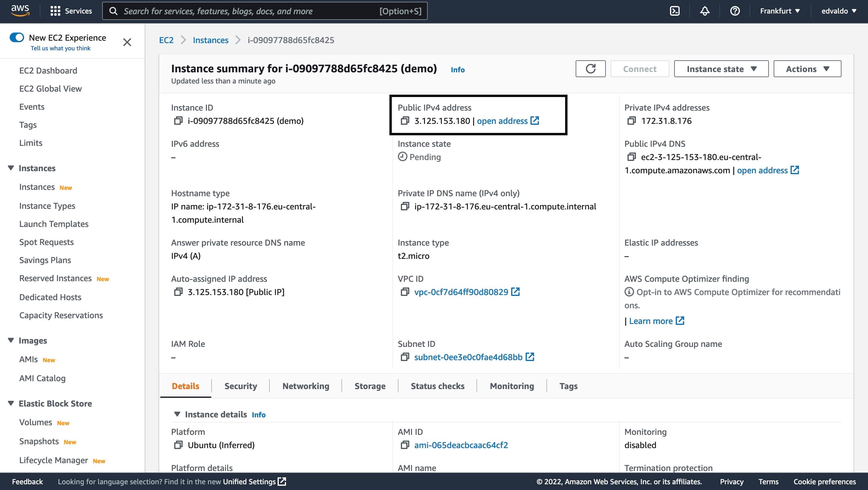Open the Services grid menu
Screen dimensions: 868x490
71,11
